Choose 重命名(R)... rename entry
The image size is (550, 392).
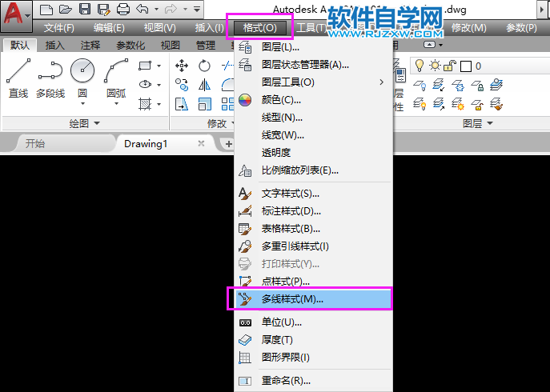click(313, 381)
